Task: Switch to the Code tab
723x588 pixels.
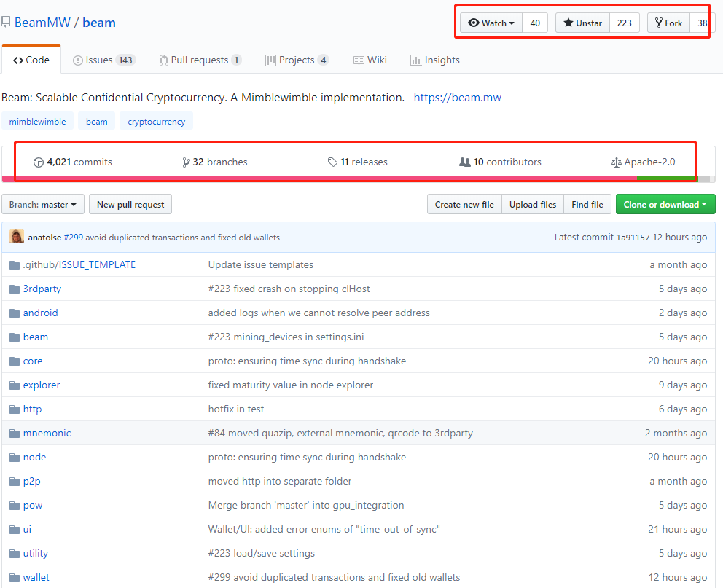Action: click(x=31, y=60)
